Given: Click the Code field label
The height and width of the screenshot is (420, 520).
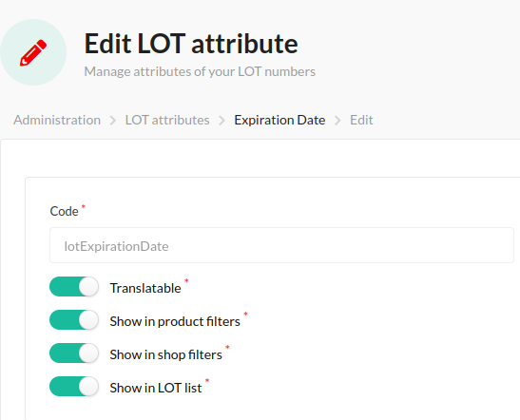Looking at the screenshot, I should click(x=64, y=211).
